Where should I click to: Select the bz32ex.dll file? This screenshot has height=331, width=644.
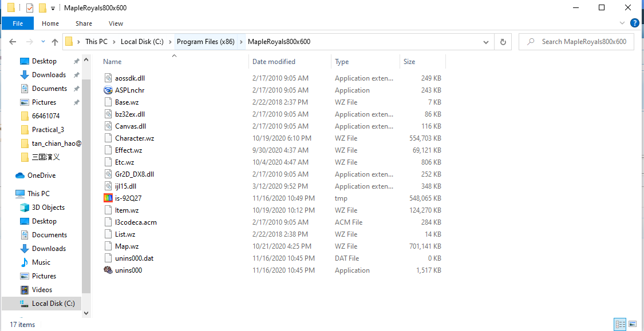[x=130, y=114]
